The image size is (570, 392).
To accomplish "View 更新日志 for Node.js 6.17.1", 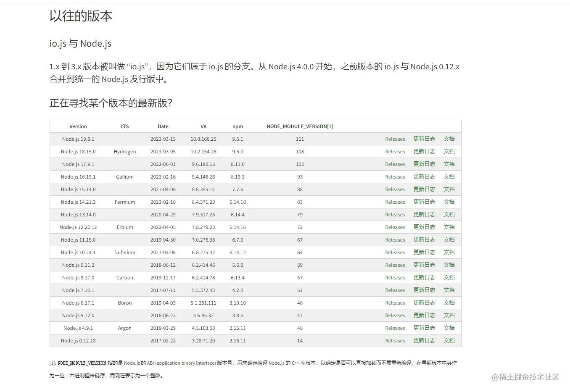I will [424, 303].
